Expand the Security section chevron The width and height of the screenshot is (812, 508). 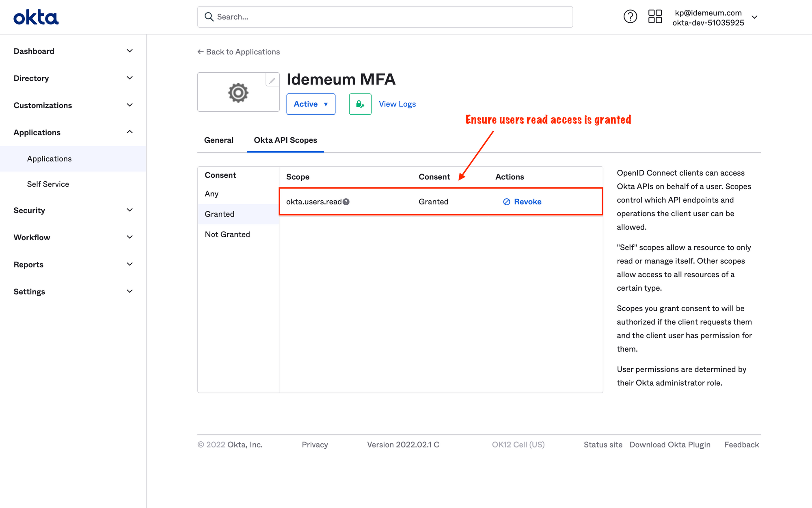pyautogui.click(x=130, y=210)
